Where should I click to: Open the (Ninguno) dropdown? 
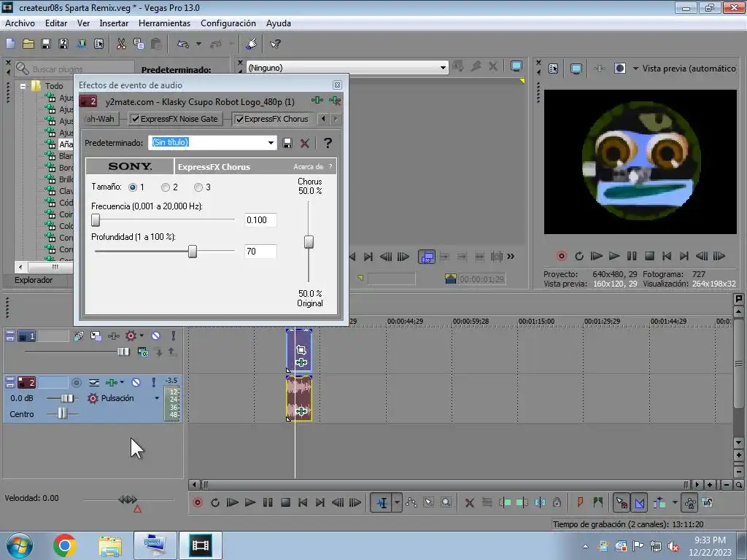pyautogui.click(x=443, y=68)
